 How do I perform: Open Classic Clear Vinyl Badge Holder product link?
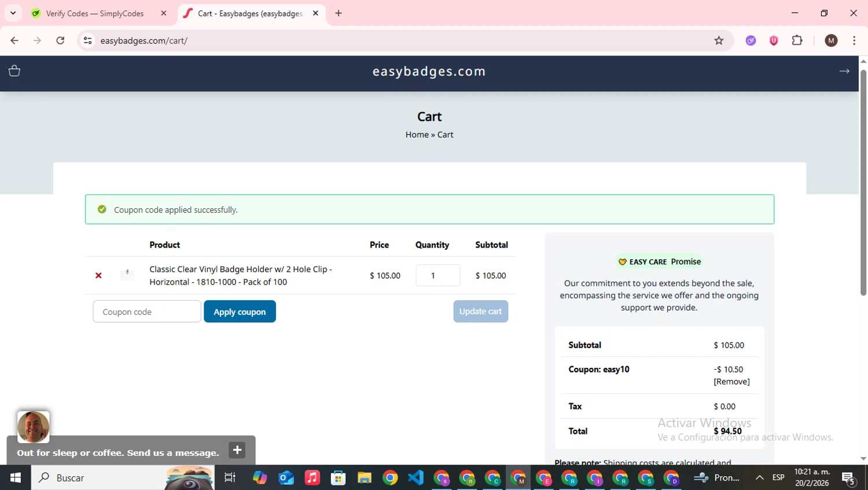[241, 275]
